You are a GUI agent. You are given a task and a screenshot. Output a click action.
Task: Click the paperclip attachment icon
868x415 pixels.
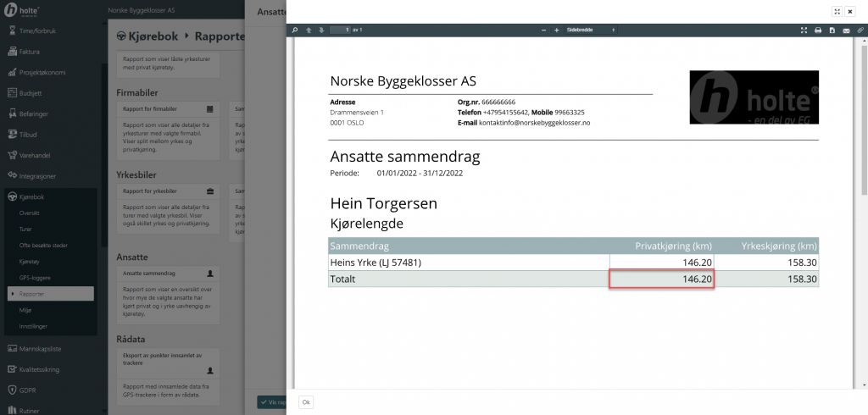pyautogui.click(x=860, y=30)
